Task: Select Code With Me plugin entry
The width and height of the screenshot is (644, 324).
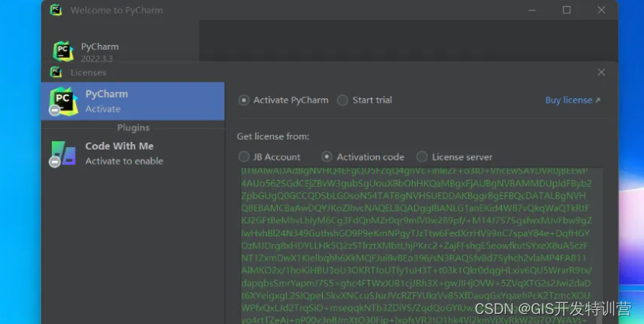Action: (x=133, y=153)
